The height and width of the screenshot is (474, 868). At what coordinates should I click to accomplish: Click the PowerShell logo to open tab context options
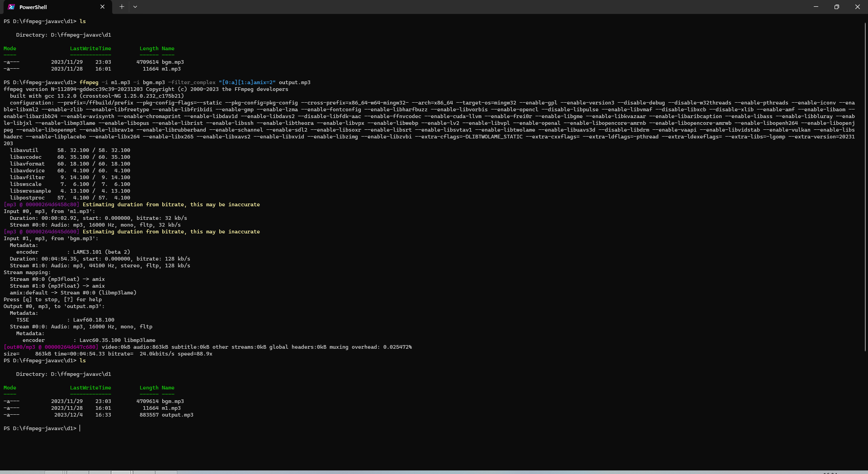[x=11, y=7]
